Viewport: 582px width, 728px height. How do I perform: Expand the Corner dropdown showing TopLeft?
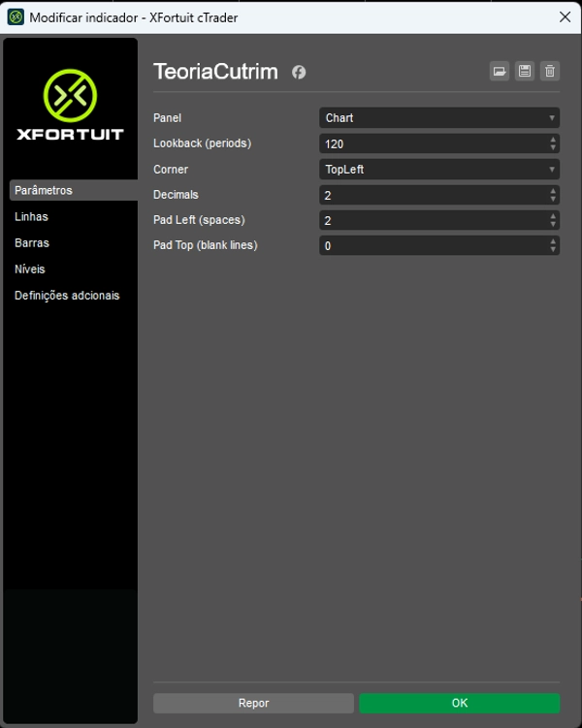[438, 170]
